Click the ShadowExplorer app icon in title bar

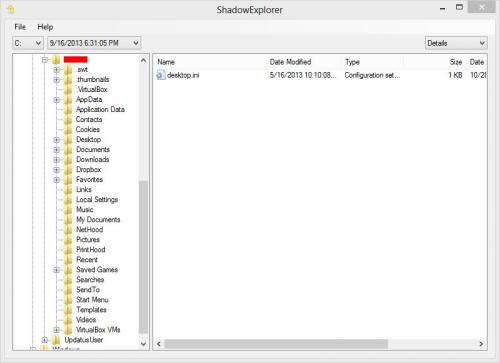[x=11, y=9]
